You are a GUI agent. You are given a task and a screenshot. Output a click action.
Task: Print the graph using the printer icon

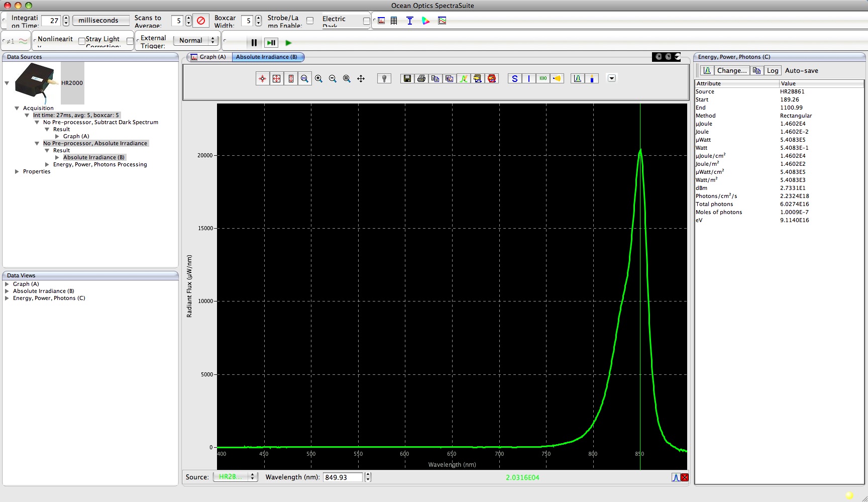point(421,78)
